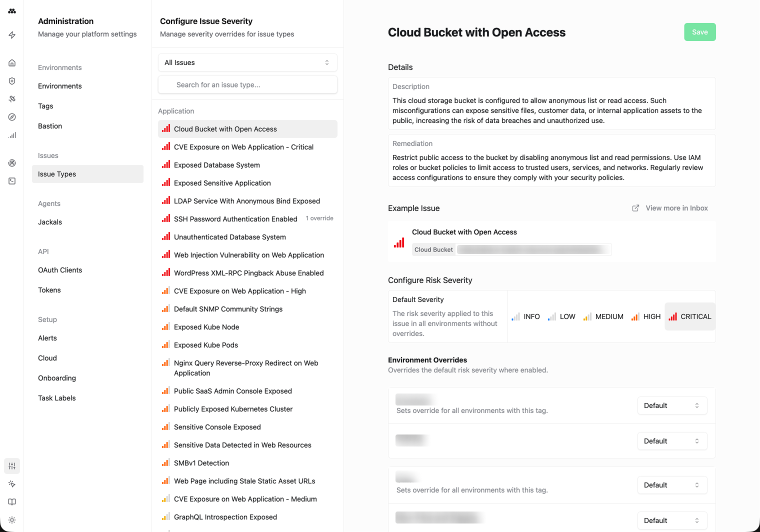This screenshot has width=760, height=532.
Task: Toggle the light theme sun icon
Action: [x=12, y=520]
